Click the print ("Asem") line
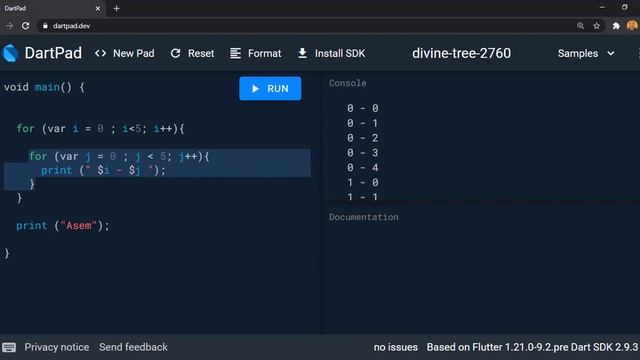The width and height of the screenshot is (640, 360). 63,226
